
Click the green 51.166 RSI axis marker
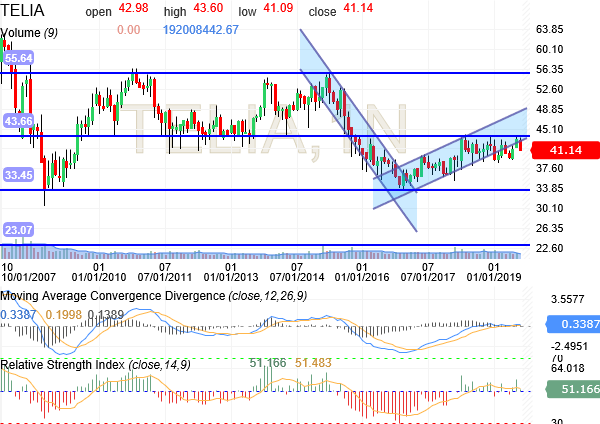click(x=573, y=389)
